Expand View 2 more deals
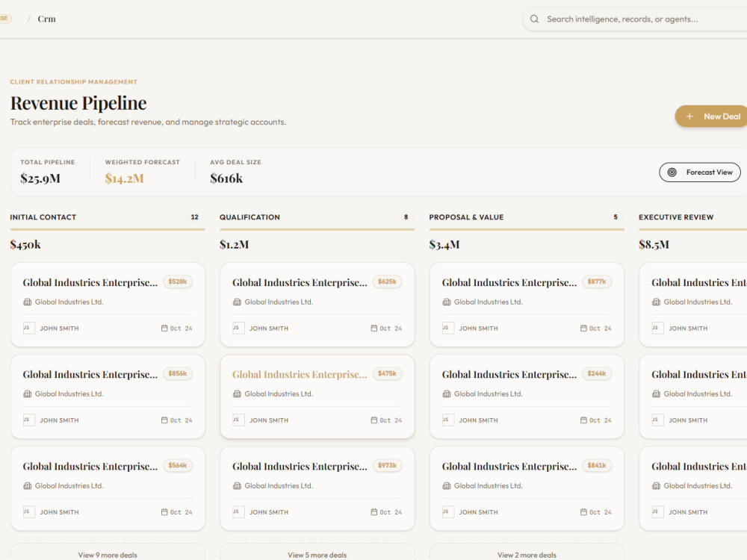The image size is (747, 560). click(527, 554)
